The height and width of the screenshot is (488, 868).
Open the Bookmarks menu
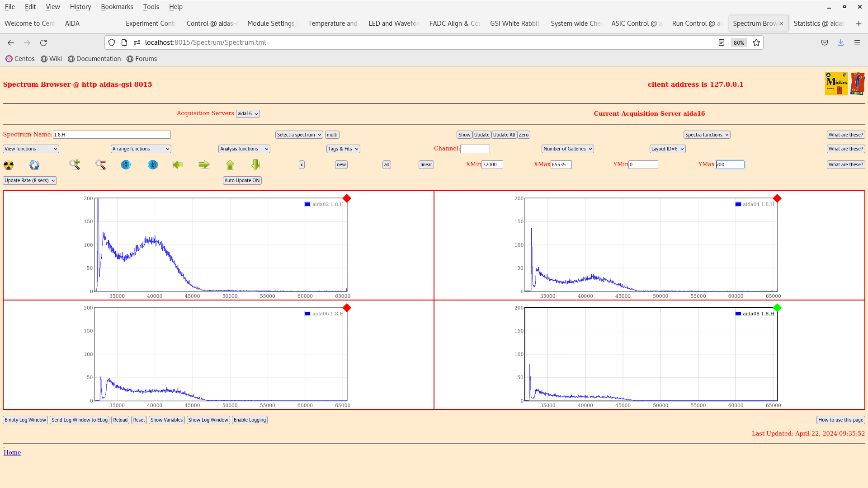pos(117,7)
